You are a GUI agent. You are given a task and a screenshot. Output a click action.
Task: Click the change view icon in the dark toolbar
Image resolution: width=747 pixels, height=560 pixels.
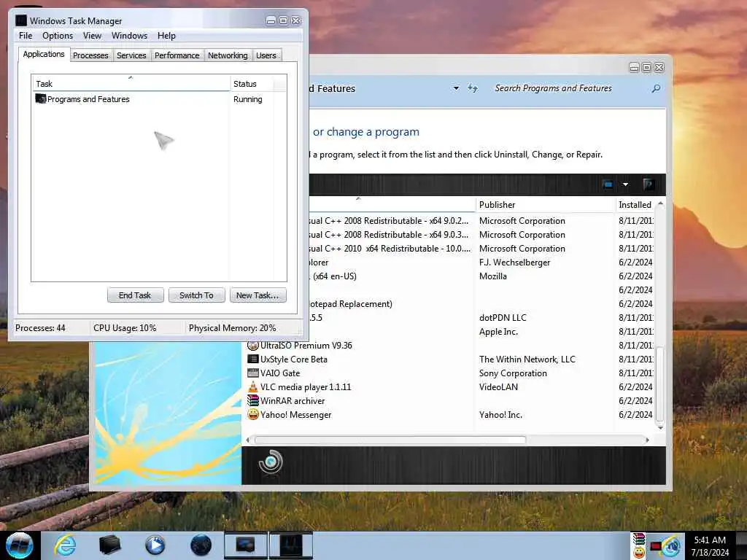608,184
